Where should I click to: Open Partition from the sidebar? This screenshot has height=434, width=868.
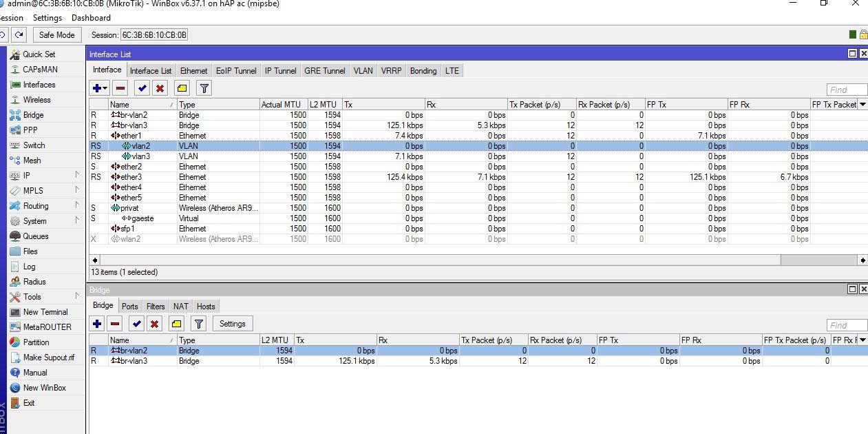click(x=36, y=342)
